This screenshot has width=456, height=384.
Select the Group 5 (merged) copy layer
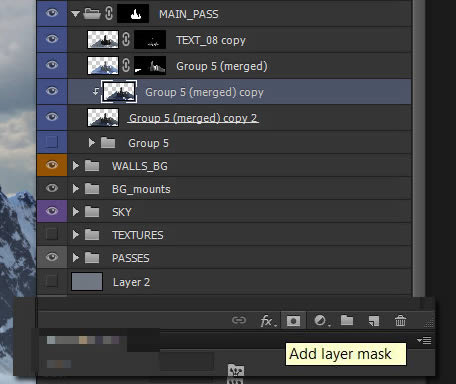tap(239, 92)
